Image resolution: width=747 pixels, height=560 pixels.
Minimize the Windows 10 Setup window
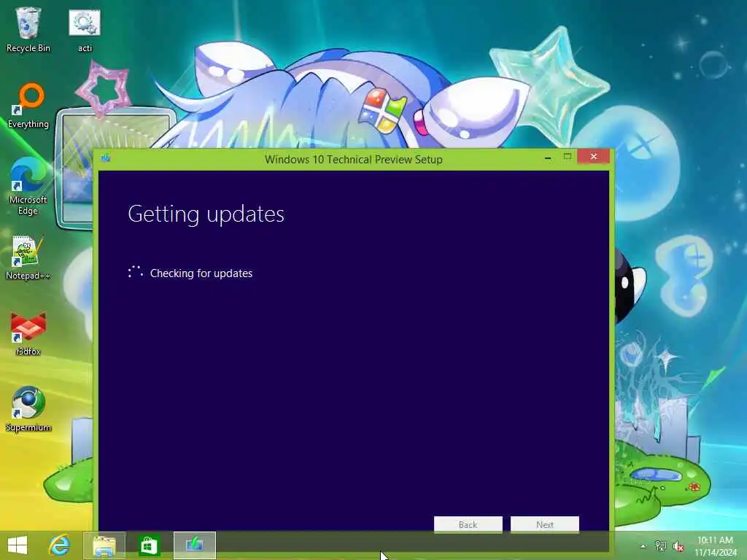[x=548, y=157]
